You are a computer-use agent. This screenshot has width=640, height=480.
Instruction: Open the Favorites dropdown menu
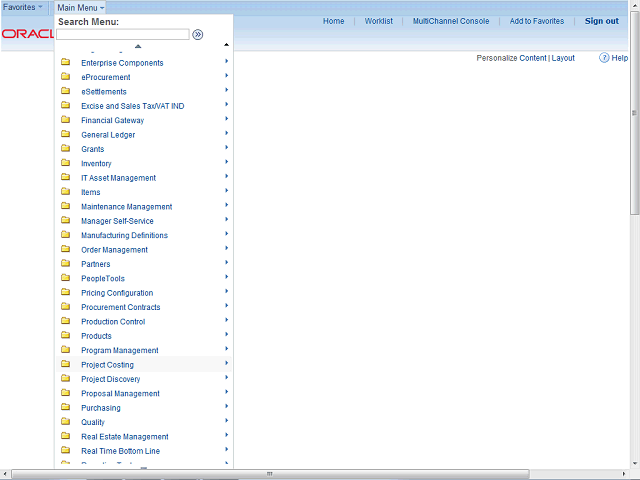(22, 7)
